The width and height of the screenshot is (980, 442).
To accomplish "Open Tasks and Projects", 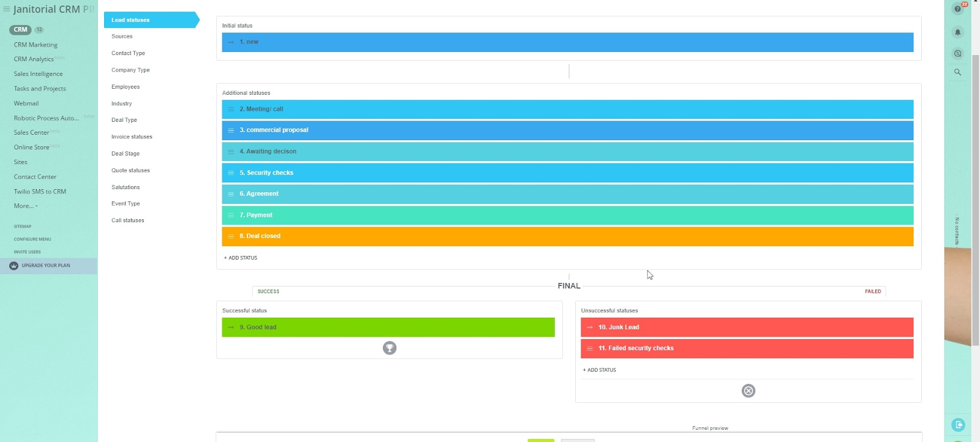I will (x=40, y=89).
